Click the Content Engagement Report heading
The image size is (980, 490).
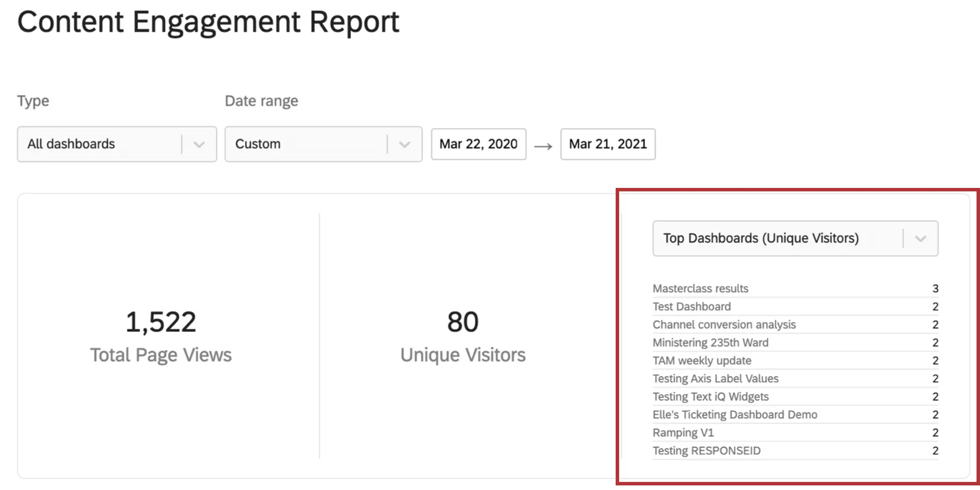[208, 23]
